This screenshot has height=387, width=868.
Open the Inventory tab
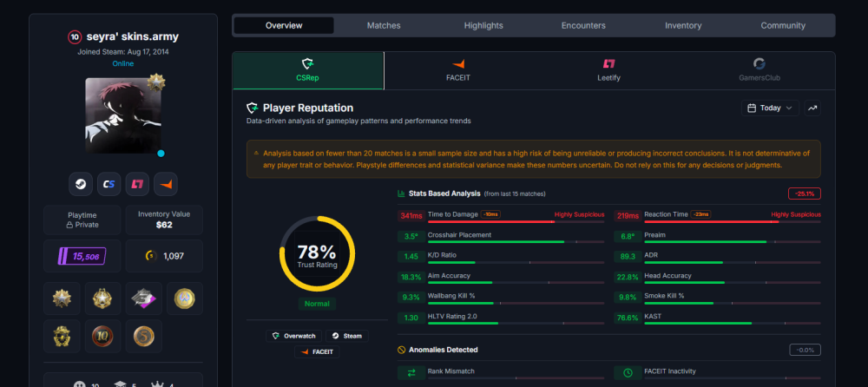[683, 25]
